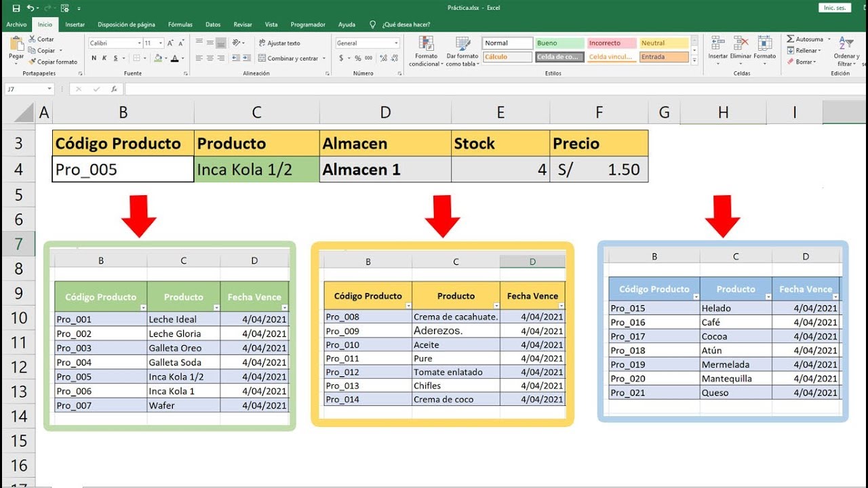Apply thousands separator (000) style
The image size is (868, 488).
point(368,58)
